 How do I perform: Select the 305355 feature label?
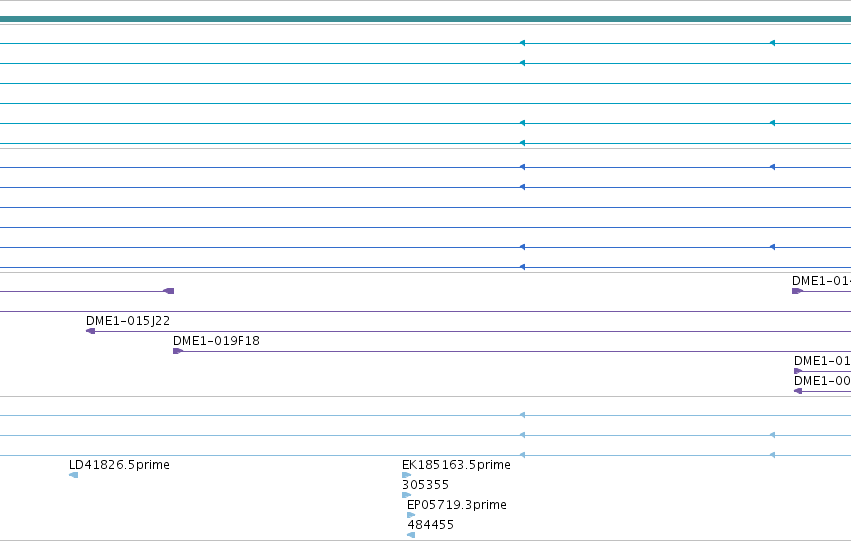tap(426, 485)
